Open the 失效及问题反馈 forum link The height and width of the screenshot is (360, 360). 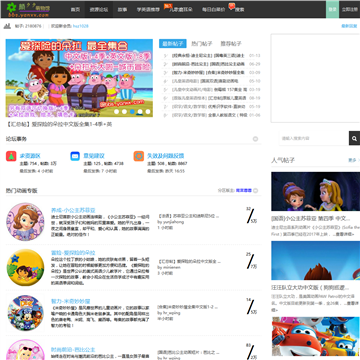[x=165, y=156]
